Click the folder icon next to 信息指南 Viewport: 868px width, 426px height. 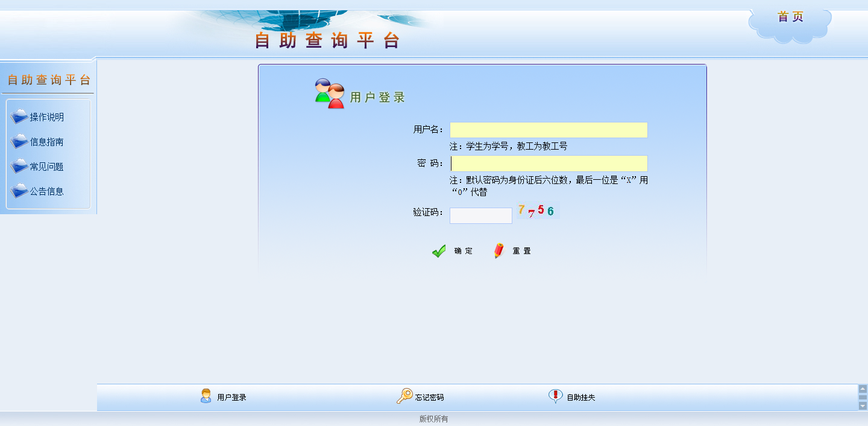pos(19,142)
